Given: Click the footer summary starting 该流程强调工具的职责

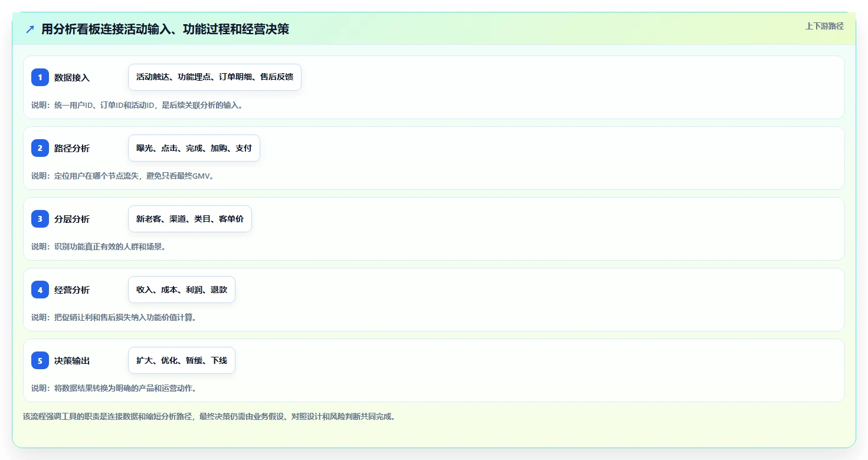Looking at the screenshot, I should point(209,416).
